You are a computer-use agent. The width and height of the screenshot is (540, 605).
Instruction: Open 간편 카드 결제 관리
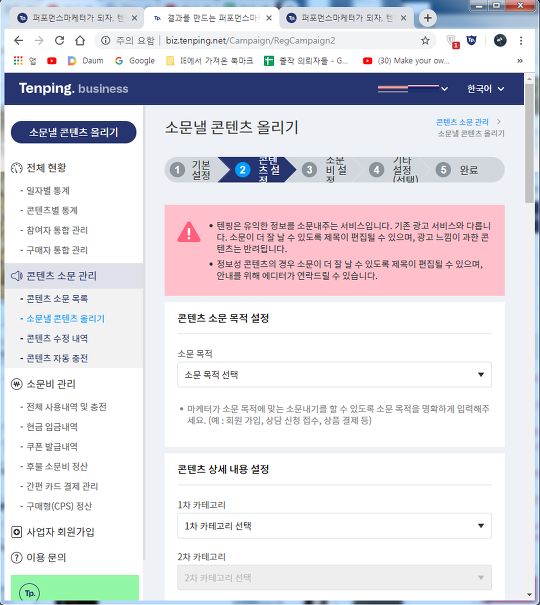click(62, 487)
